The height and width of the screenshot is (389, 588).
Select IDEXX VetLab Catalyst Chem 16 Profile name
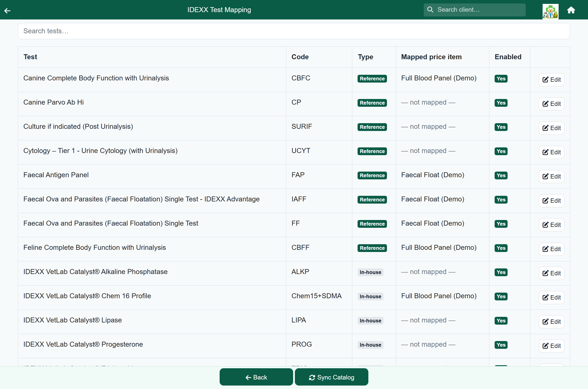[87, 296]
